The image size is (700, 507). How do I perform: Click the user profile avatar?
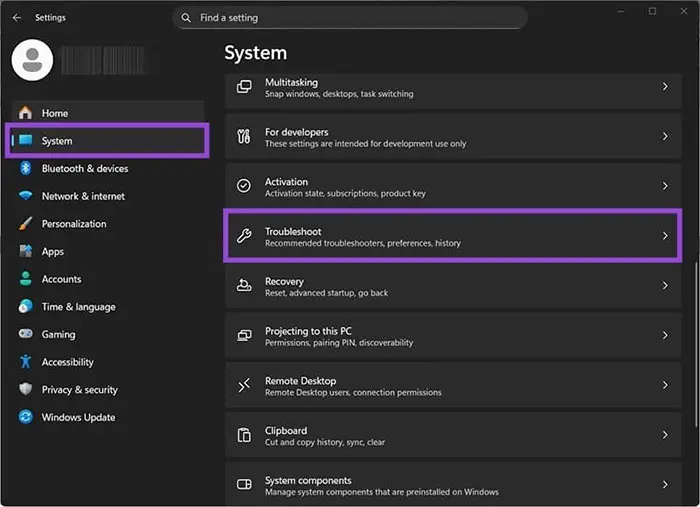32,60
